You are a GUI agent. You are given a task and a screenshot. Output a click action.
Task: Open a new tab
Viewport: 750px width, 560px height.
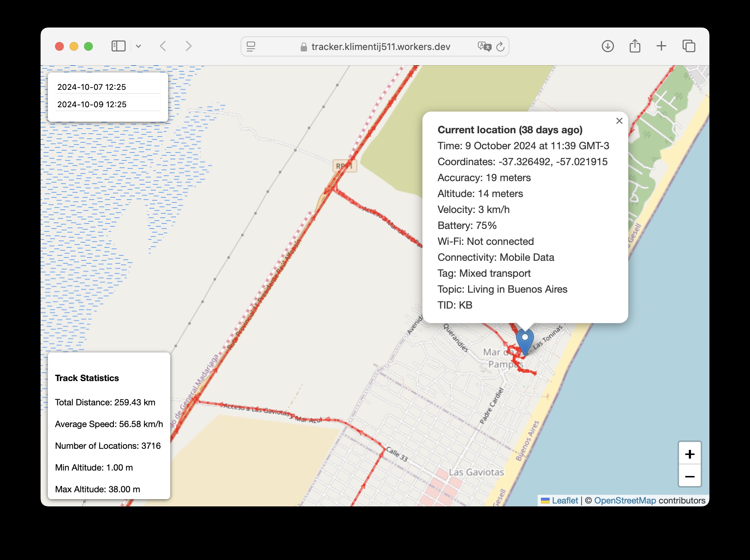661,46
